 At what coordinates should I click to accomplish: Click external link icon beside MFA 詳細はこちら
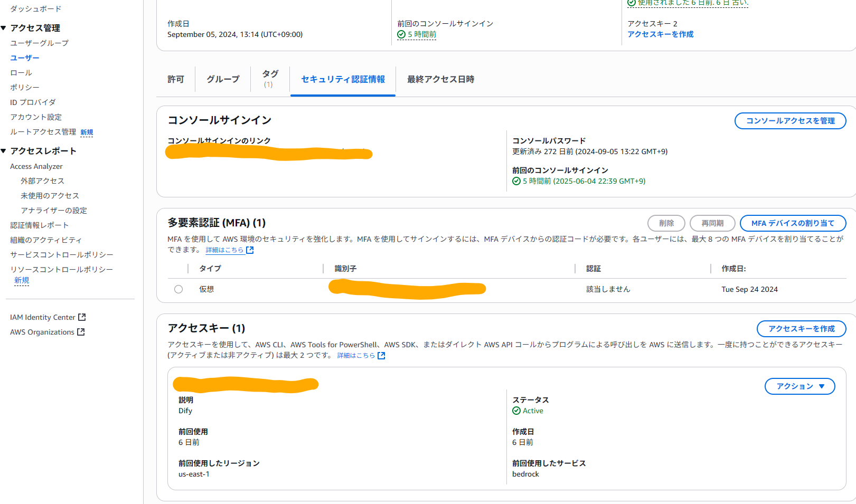coord(250,250)
